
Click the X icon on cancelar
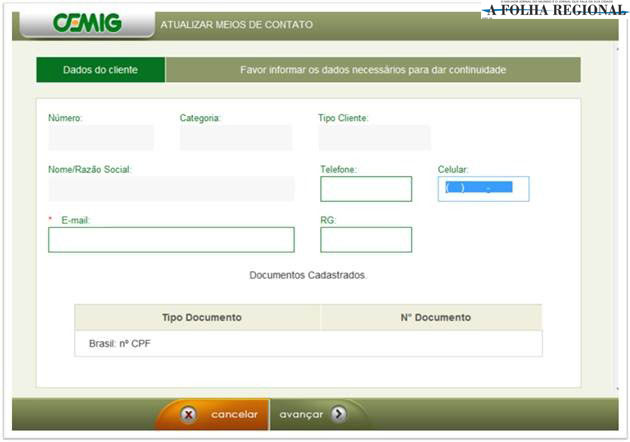pos(188,415)
